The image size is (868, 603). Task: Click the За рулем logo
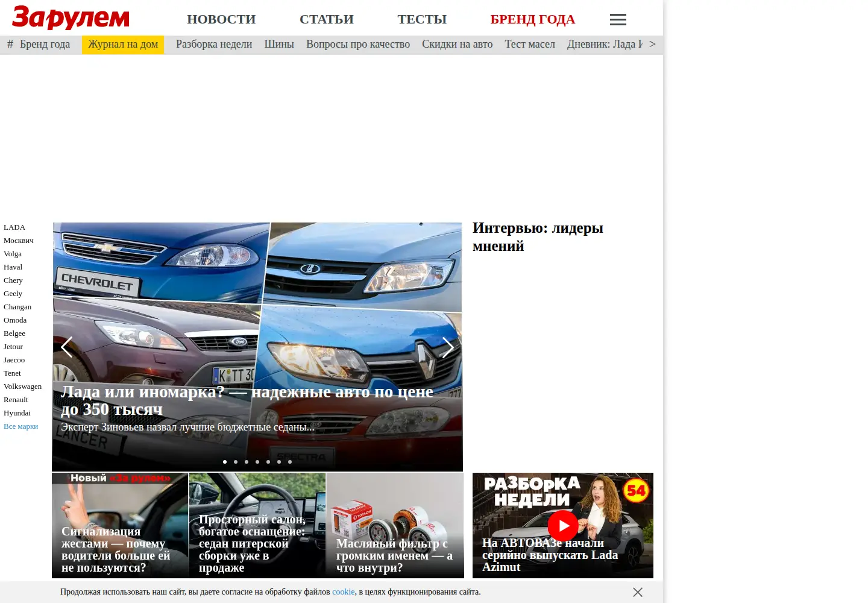pyautogui.click(x=71, y=17)
